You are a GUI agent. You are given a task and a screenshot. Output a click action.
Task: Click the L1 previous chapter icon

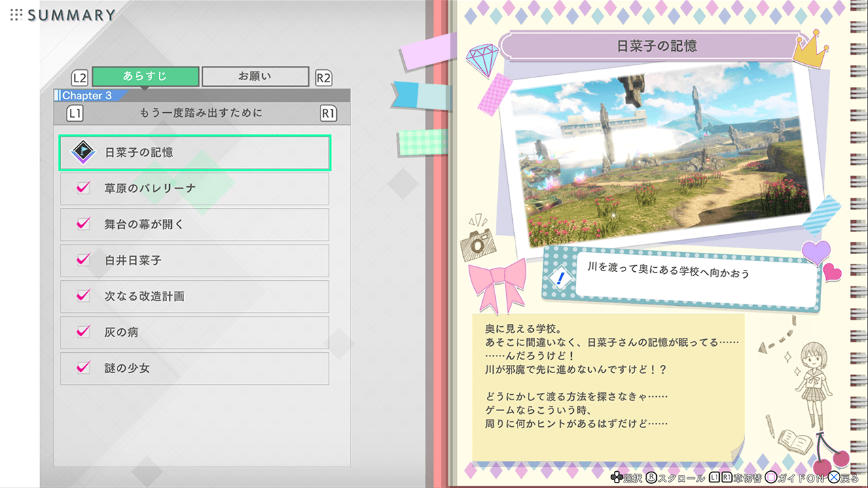[75, 114]
